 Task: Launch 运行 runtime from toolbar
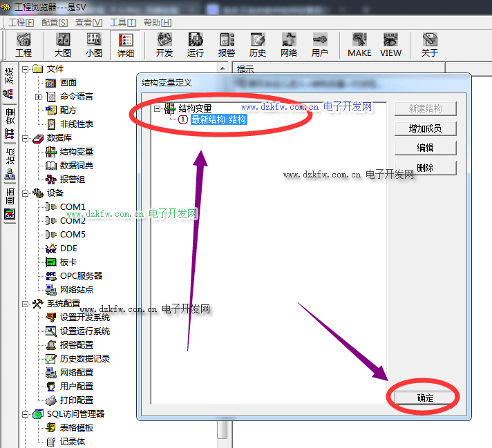tap(196, 45)
